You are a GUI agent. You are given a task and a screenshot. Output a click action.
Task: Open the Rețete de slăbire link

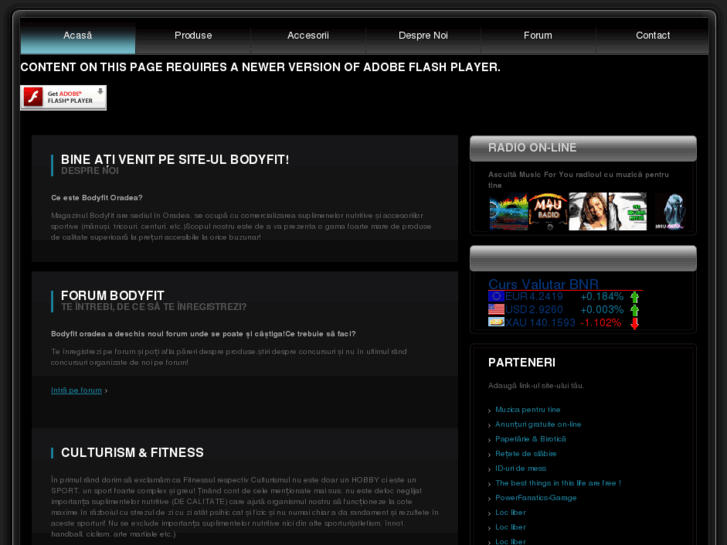(x=526, y=454)
